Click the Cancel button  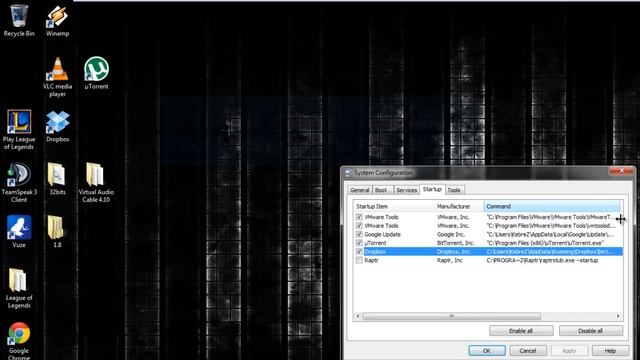pyautogui.click(x=528, y=351)
